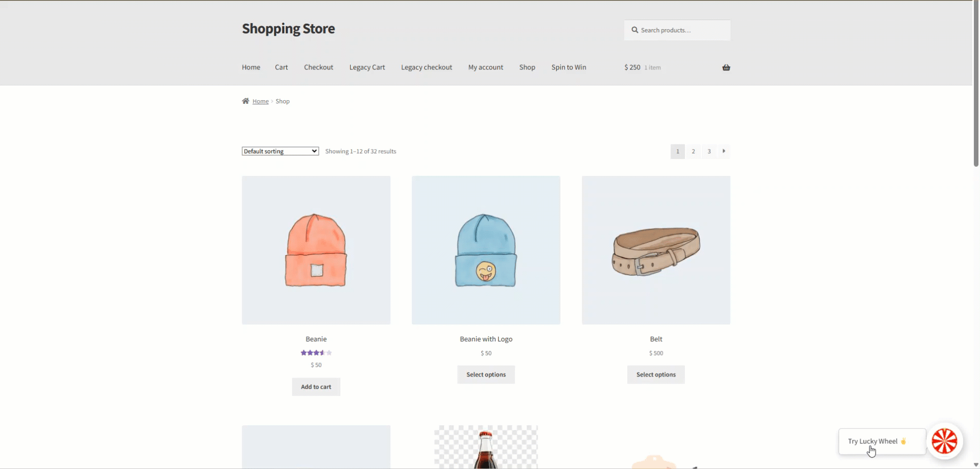Navigate to My account page
Viewport: 980px width, 469px height.
485,67
